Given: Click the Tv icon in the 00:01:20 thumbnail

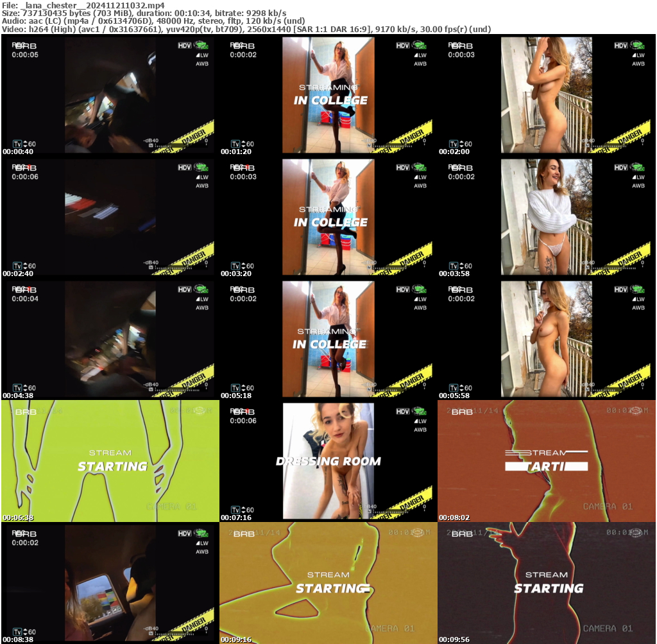Looking at the screenshot, I should tap(235, 144).
